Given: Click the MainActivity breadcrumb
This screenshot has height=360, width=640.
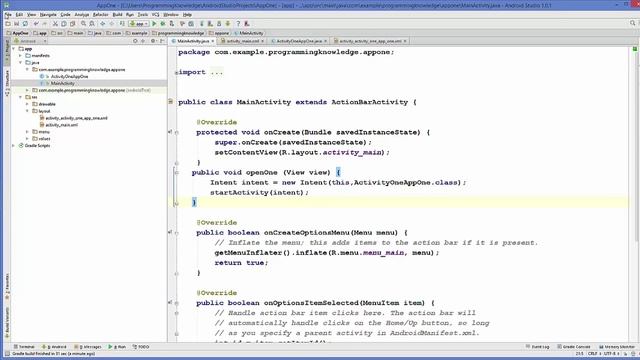Looking at the screenshot, I should 249,33.
